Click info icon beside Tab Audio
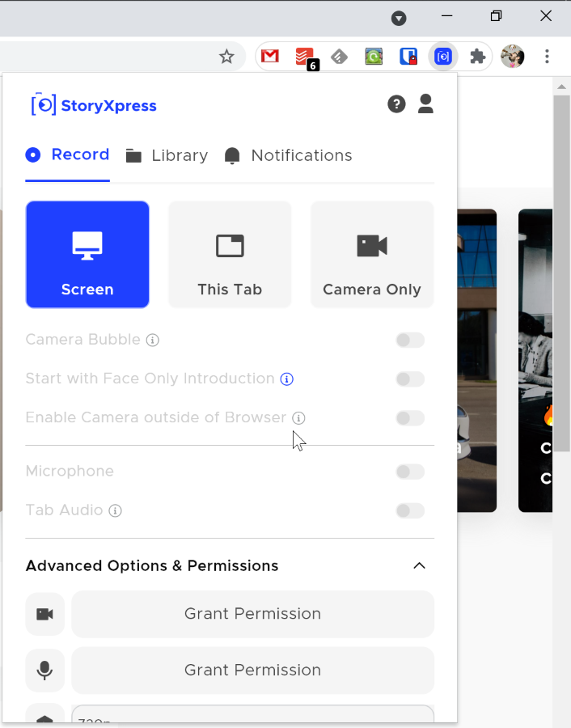 (115, 511)
